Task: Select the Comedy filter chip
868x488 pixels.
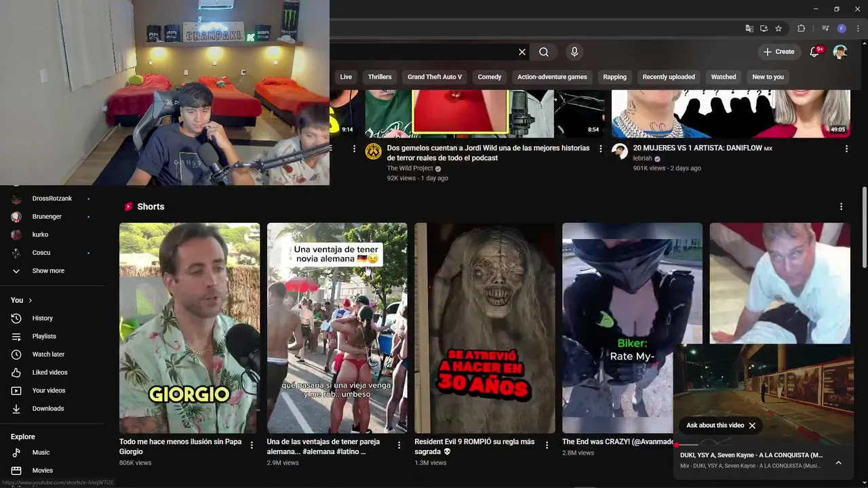Action: click(490, 77)
